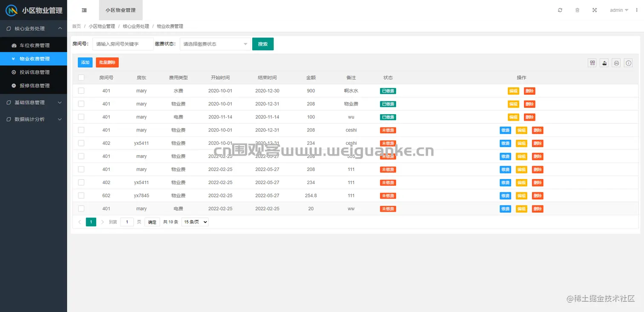
Task: Click the 批量删除 button
Action: [107, 63]
